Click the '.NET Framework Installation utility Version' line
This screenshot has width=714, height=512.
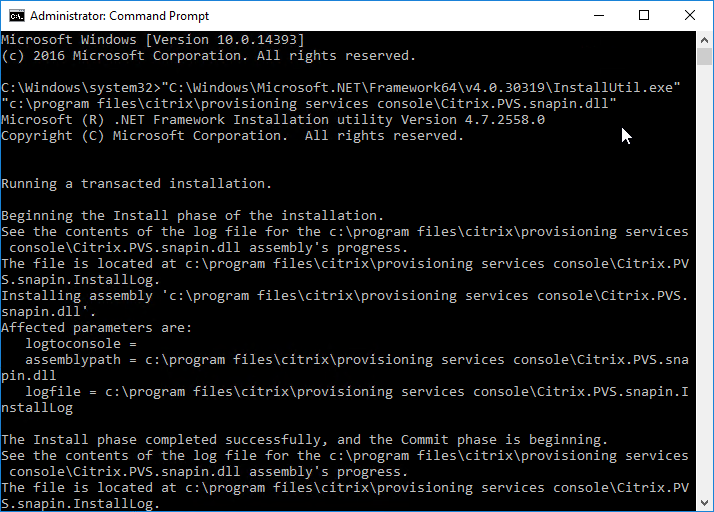pos(273,120)
